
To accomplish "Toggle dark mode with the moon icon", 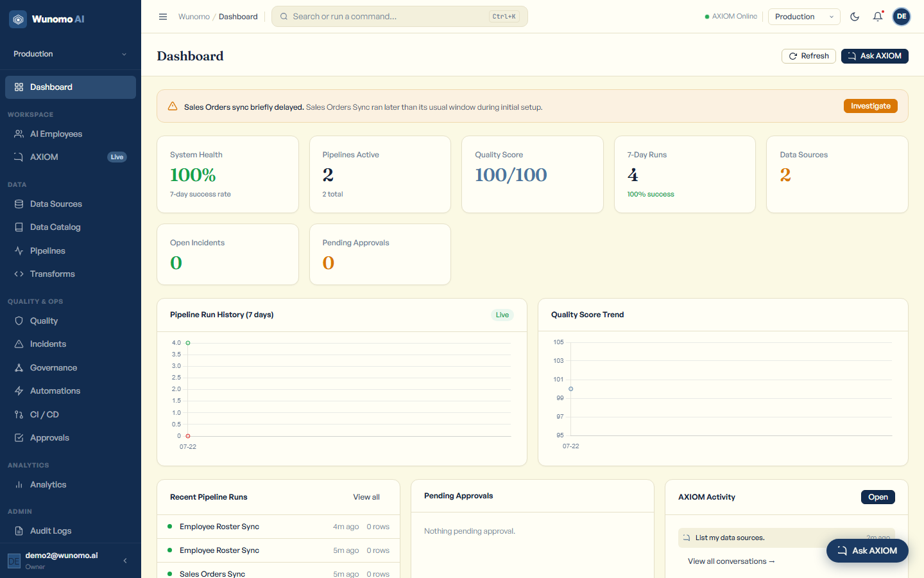I will click(855, 17).
